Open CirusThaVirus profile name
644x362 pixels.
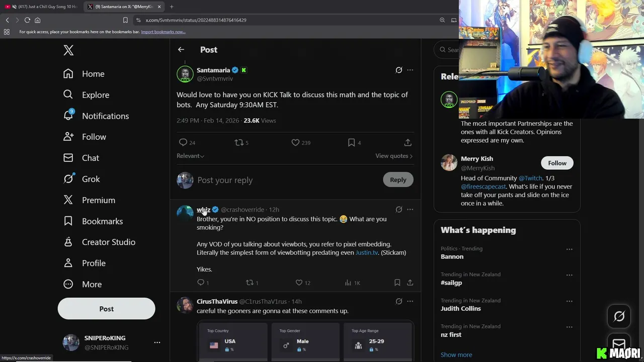pyautogui.click(x=217, y=302)
